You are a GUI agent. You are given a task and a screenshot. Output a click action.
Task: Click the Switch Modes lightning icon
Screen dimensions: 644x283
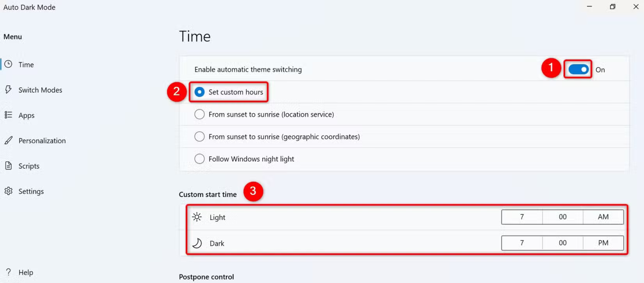click(8, 90)
